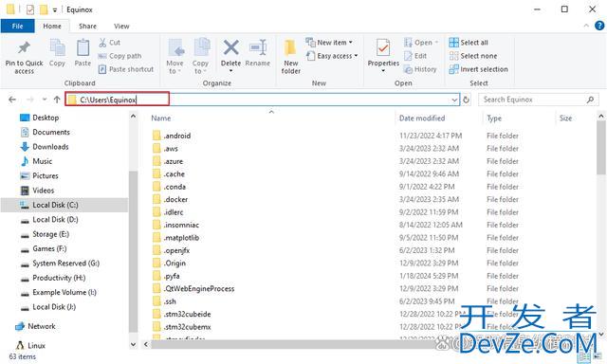Go back with the left arrow
The height and width of the screenshot is (364, 607).
tap(12, 100)
